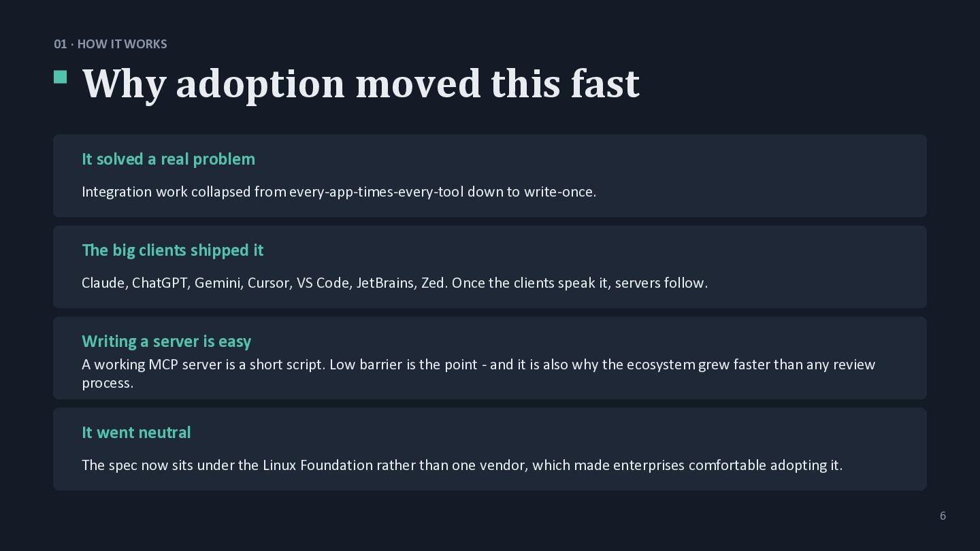Click the '01 · HOW IT WORKS' section label

[110, 44]
